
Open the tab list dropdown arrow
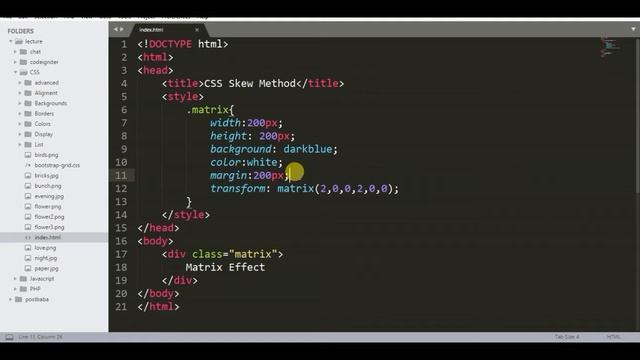click(633, 29)
